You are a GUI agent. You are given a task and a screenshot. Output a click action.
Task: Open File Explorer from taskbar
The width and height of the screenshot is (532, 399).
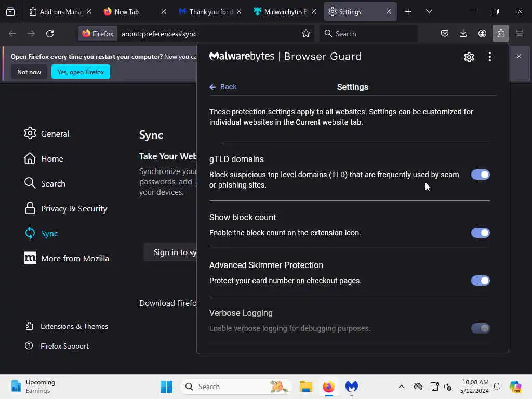305,387
